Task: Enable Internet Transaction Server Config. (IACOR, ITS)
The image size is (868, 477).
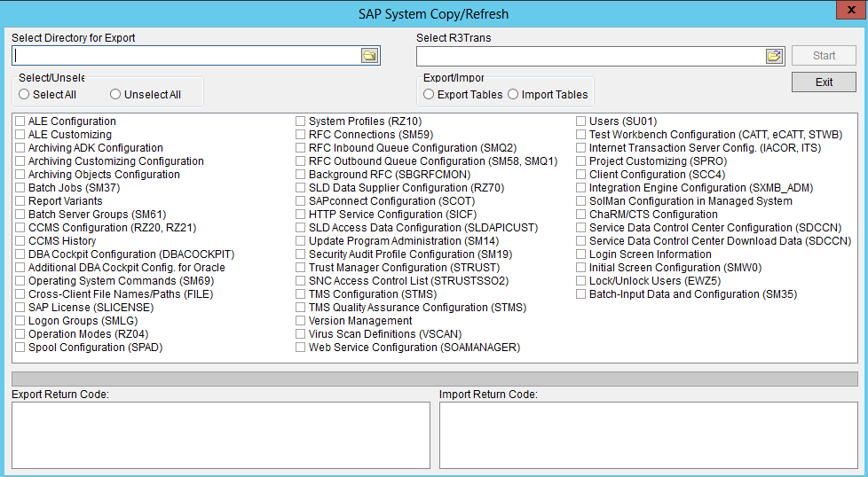Action: (580, 147)
